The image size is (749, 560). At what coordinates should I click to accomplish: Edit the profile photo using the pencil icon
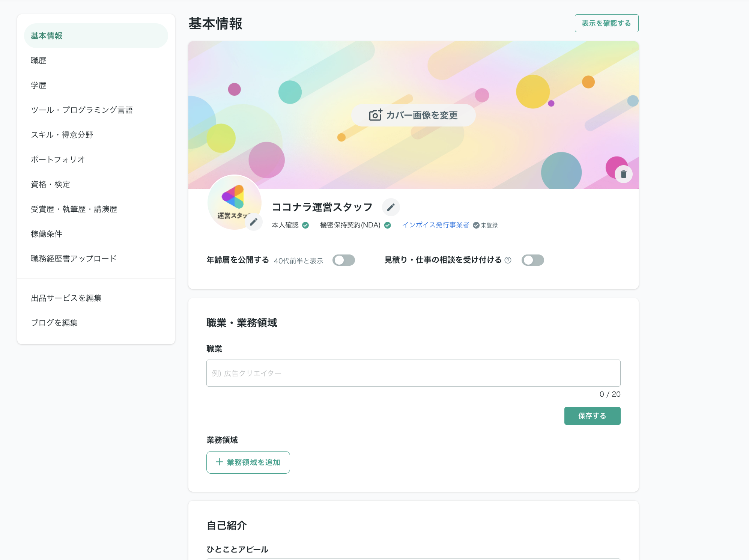click(x=254, y=222)
